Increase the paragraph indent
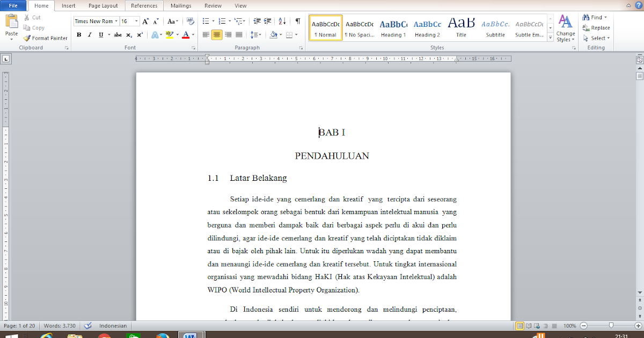Viewport: 644px width, 338px height. (267, 21)
